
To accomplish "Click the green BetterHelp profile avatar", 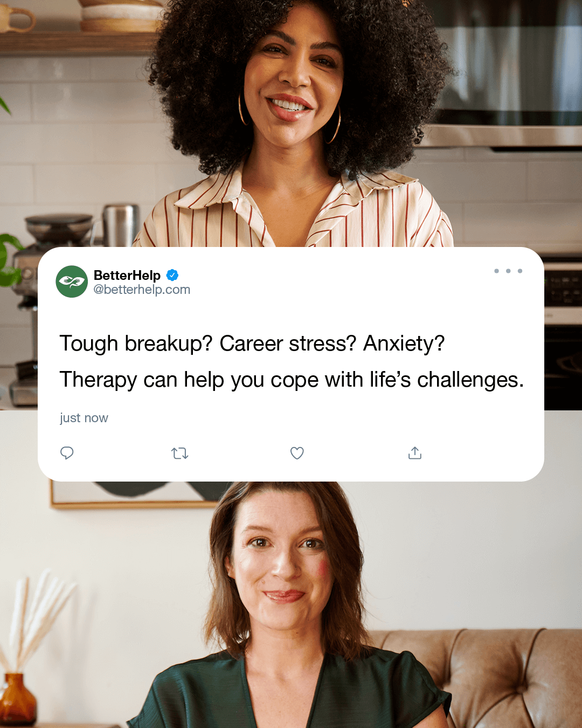I will coord(72,281).
